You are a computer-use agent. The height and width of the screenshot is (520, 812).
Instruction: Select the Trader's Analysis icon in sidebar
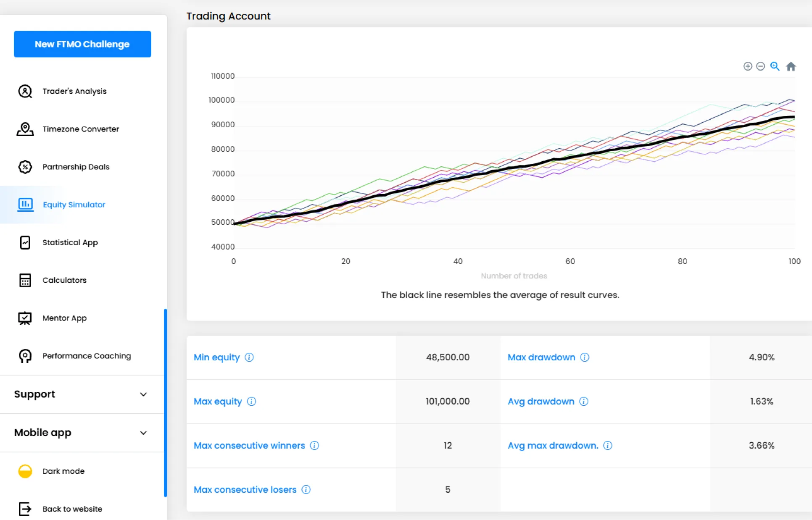point(25,91)
